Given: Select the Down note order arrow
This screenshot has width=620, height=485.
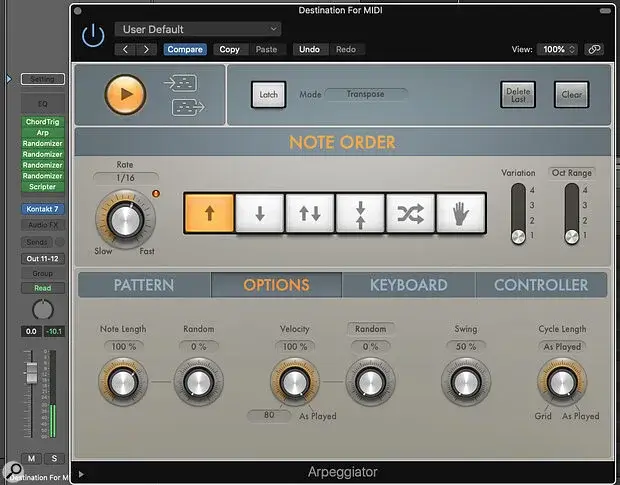Looking at the screenshot, I should click(x=259, y=213).
